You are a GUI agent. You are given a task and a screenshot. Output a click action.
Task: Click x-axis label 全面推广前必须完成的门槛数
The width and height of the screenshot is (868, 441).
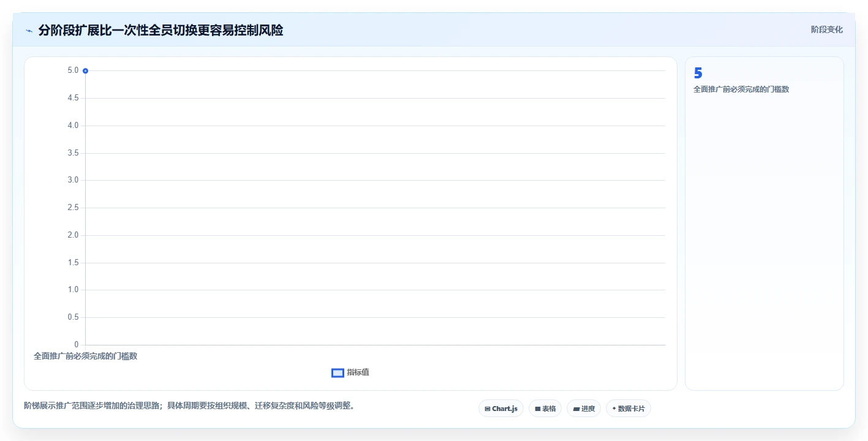pyautogui.click(x=85, y=356)
